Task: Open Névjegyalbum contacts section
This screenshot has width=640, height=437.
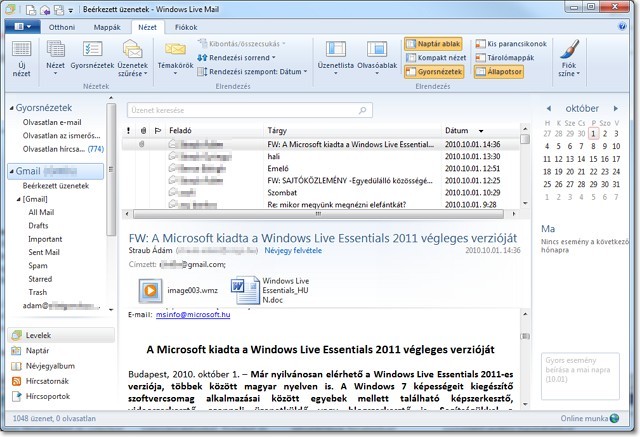Action: click(x=43, y=366)
